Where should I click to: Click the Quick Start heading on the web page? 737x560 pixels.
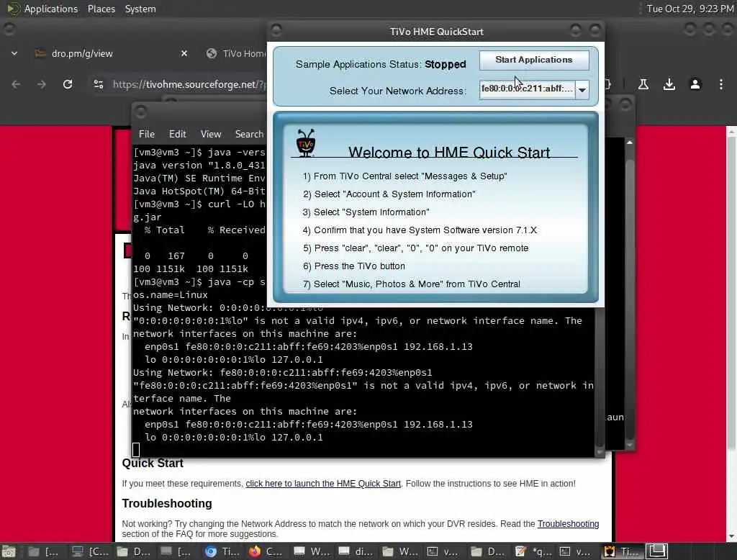point(153,463)
